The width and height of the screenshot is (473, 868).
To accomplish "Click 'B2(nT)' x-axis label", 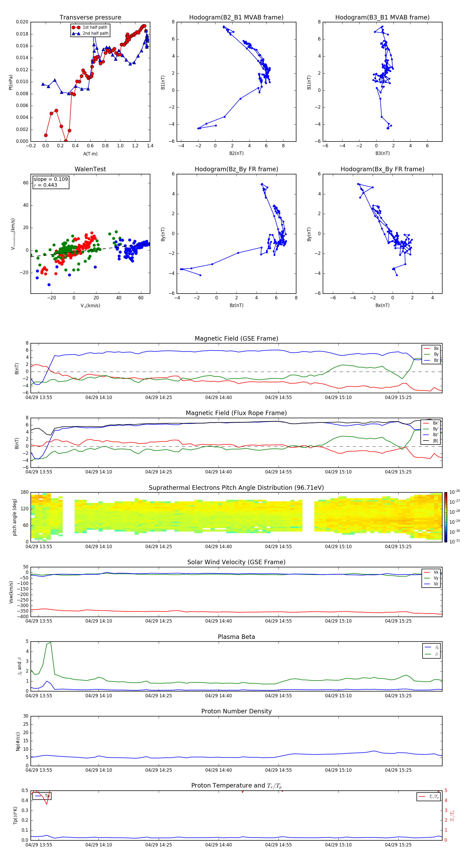I will point(236,153).
